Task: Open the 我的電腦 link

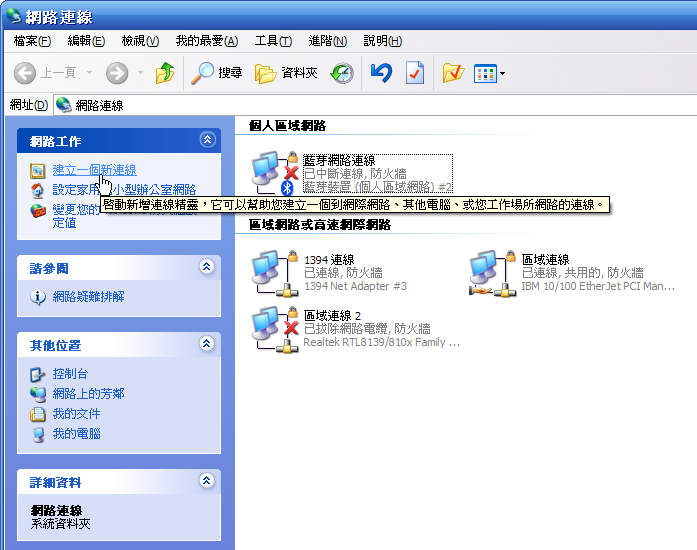Action: click(x=76, y=434)
